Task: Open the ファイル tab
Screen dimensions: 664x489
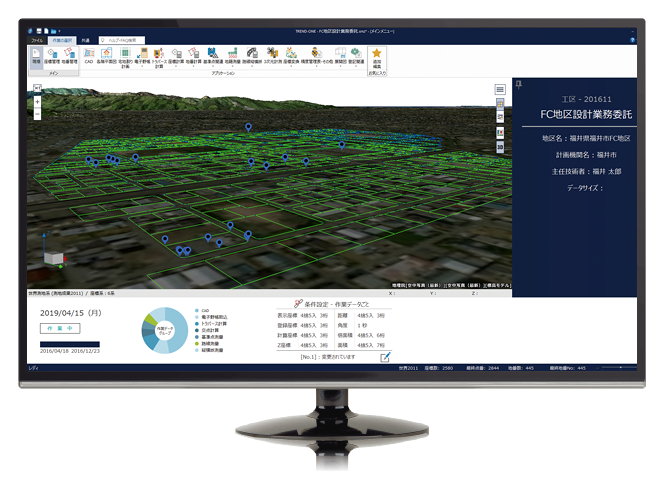Action: click(37, 40)
